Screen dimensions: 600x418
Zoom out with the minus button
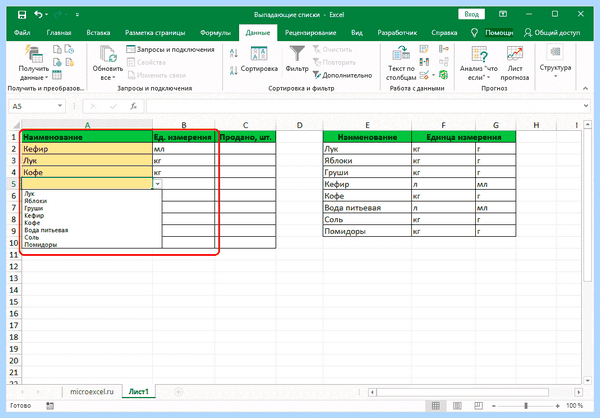coord(494,405)
